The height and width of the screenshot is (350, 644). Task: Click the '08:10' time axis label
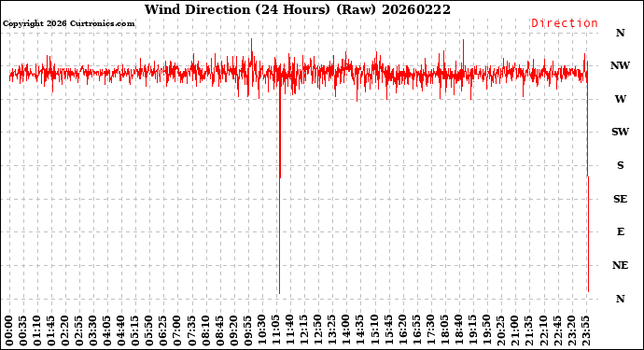[x=206, y=331]
